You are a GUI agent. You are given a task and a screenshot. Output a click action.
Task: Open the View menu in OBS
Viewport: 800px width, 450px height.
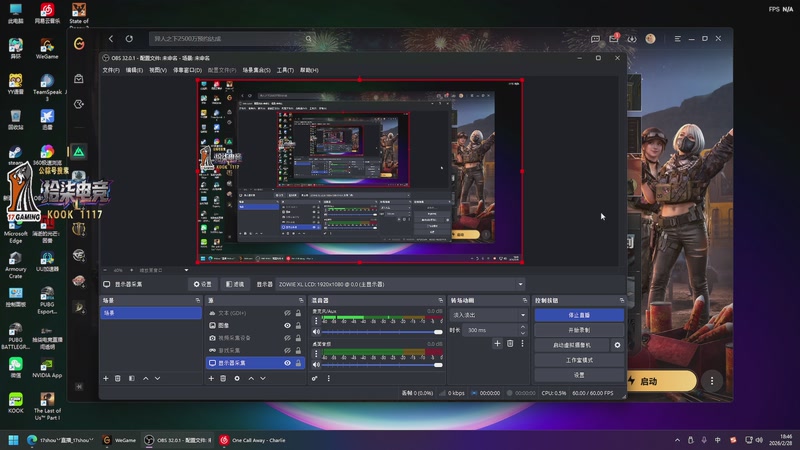[158, 70]
